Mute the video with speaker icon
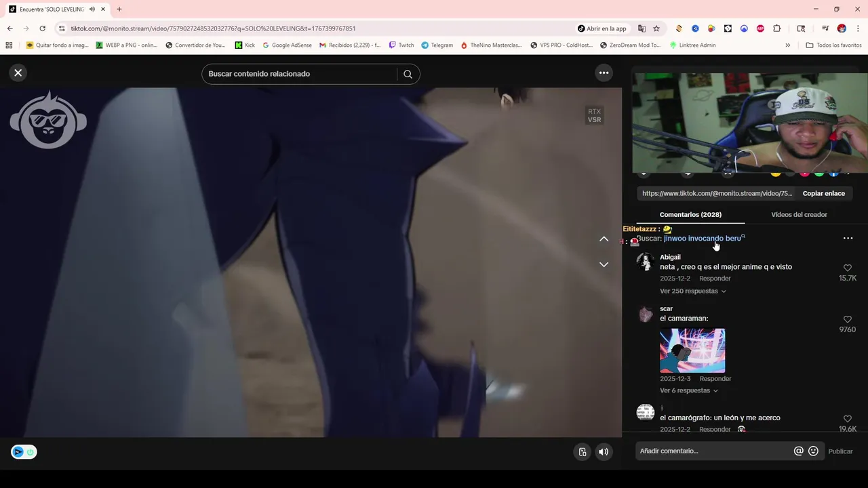 click(x=604, y=452)
